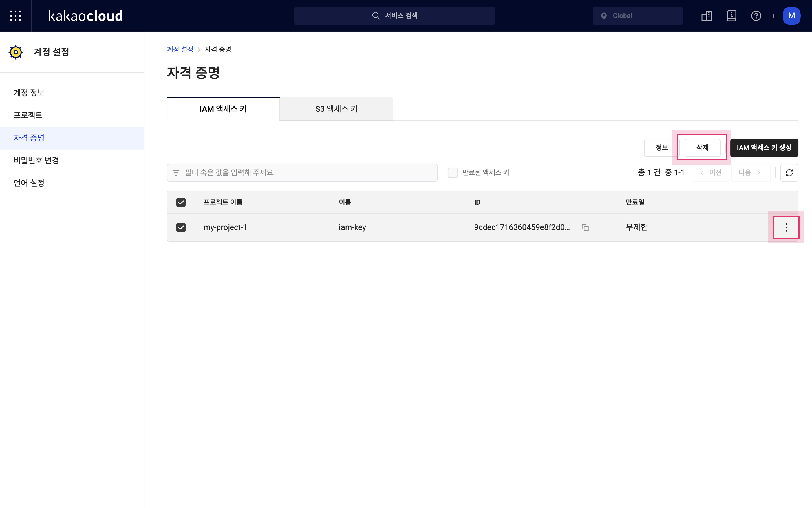The image size is (812, 508).
Task: Click the kakaocloud logo
Action: 85,16
